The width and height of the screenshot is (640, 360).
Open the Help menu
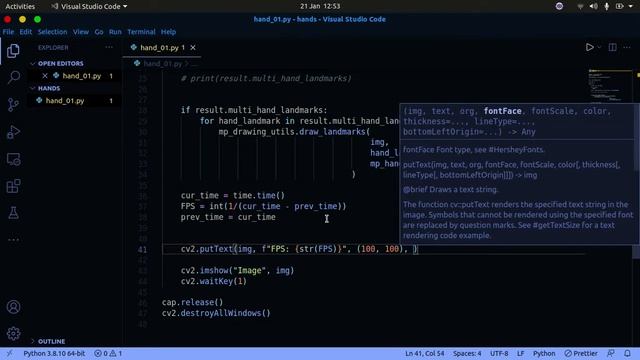[168, 32]
